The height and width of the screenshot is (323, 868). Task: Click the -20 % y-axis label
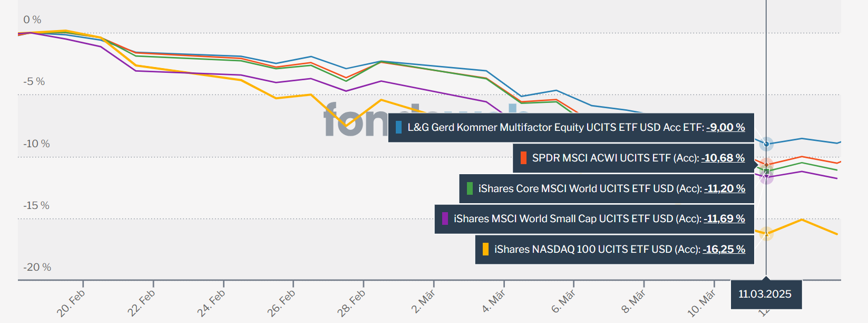tap(37, 267)
